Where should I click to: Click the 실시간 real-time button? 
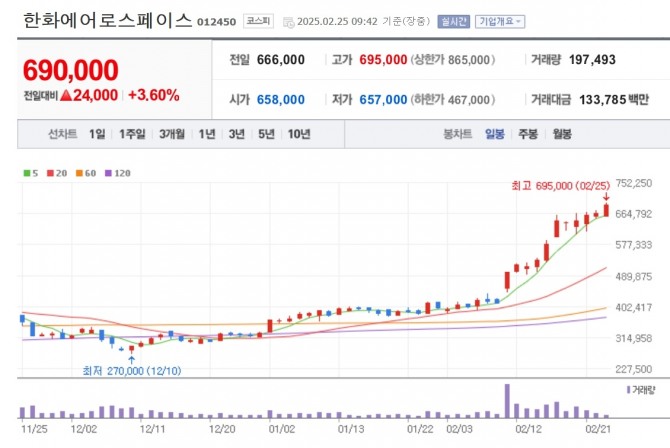(453, 21)
